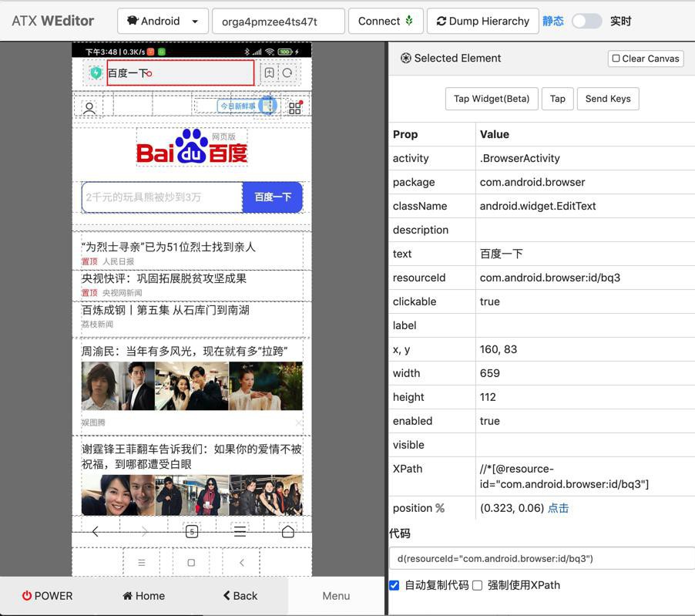Toggle the 静态/实时 mode switch

pos(586,21)
